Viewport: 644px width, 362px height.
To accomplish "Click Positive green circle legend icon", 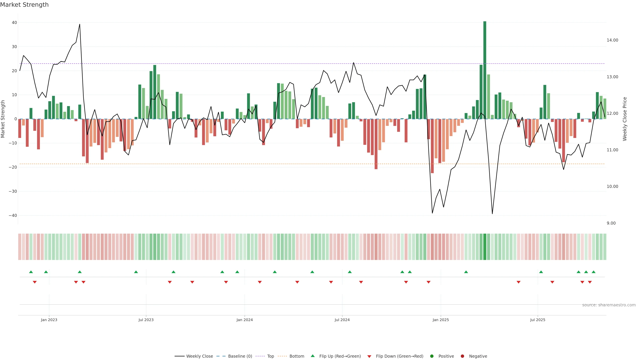I will [x=432, y=356].
